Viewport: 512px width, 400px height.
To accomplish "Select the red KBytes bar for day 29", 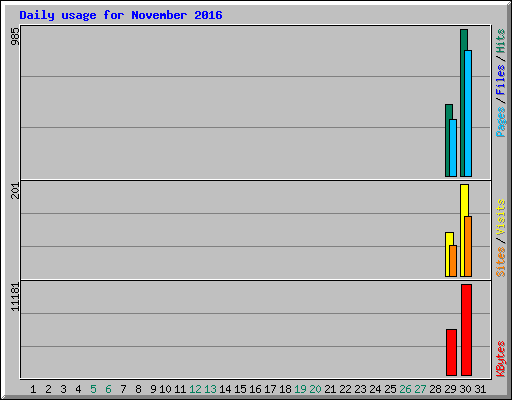I will point(451,352).
